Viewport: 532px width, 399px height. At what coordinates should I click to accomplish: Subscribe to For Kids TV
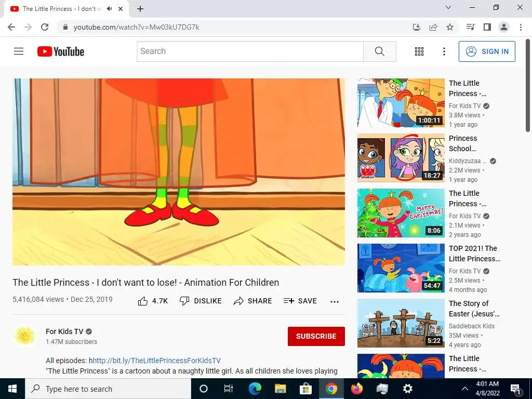316,336
